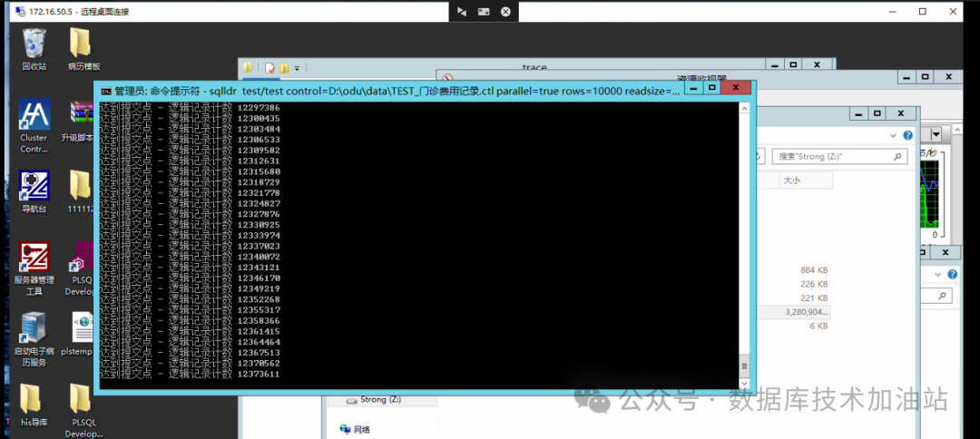The width and height of the screenshot is (980, 439).
Task: Close the trace window
Action: 817,64
